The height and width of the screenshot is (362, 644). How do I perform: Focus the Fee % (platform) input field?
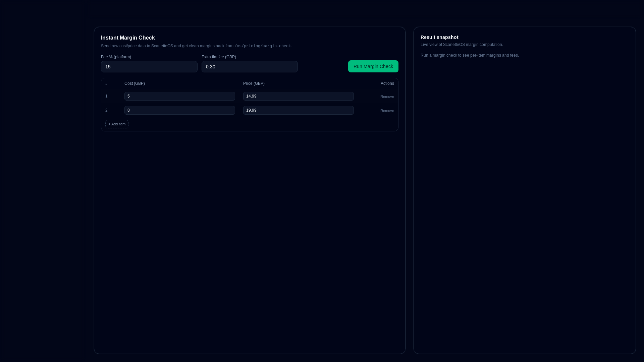click(x=149, y=67)
